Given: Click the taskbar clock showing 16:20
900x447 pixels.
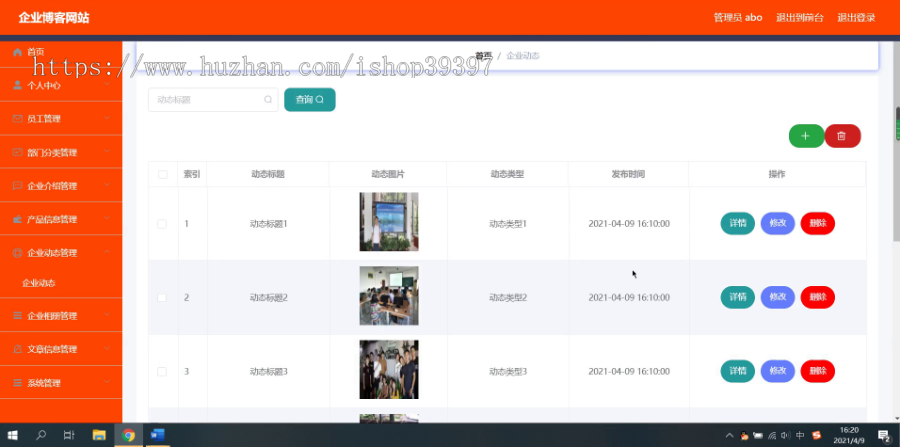Looking at the screenshot, I should (848, 435).
